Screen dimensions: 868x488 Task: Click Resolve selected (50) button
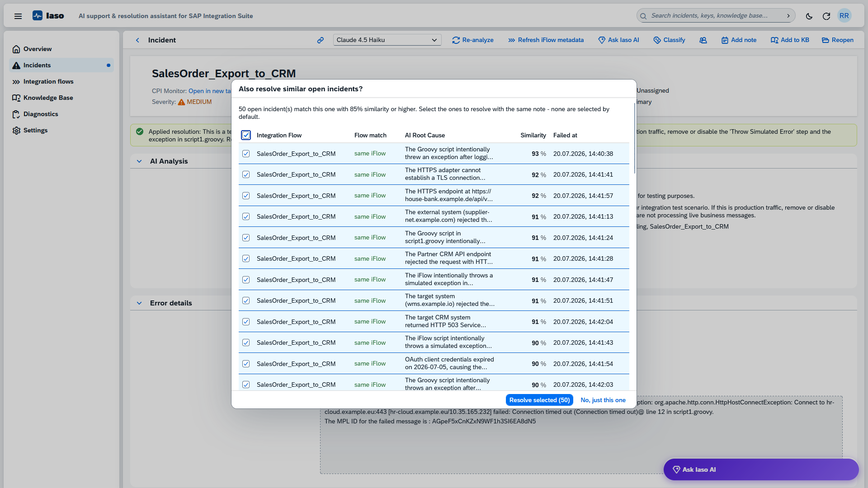click(539, 400)
